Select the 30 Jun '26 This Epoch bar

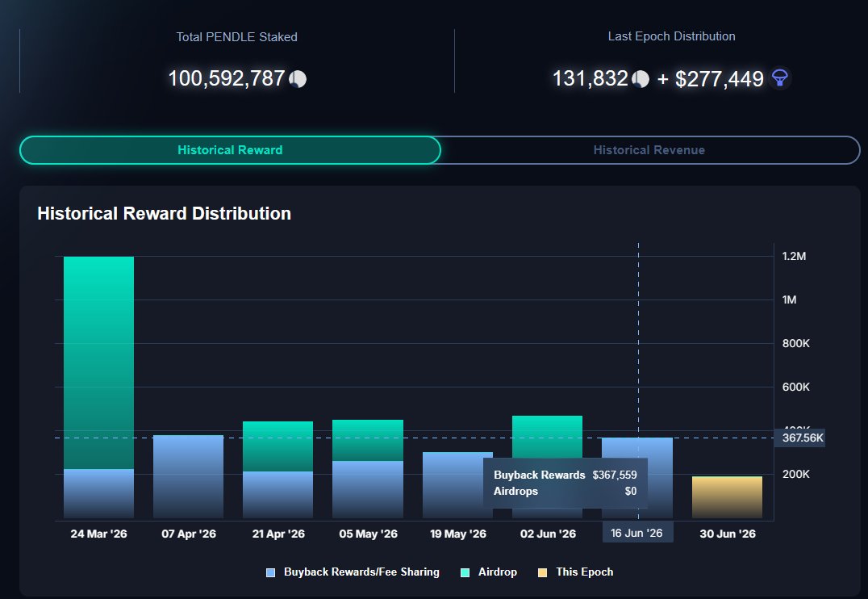(x=727, y=497)
